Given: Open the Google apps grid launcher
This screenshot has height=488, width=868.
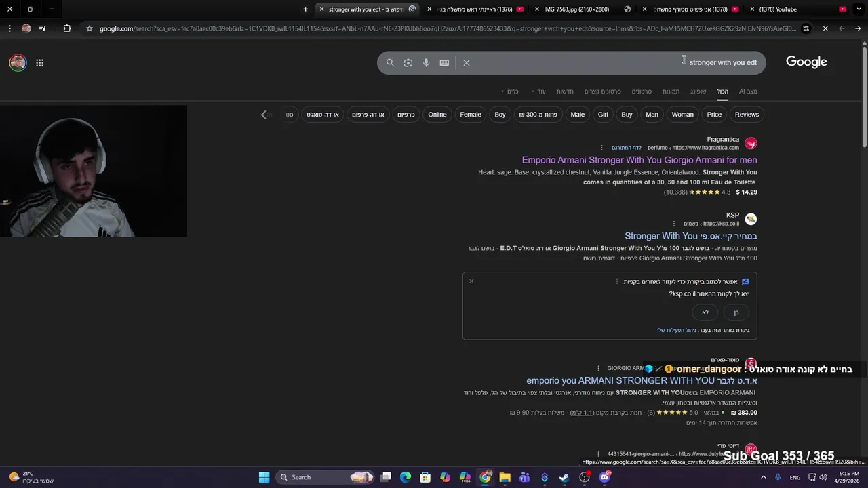Looking at the screenshot, I should pyautogui.click(x=40, y=63).
